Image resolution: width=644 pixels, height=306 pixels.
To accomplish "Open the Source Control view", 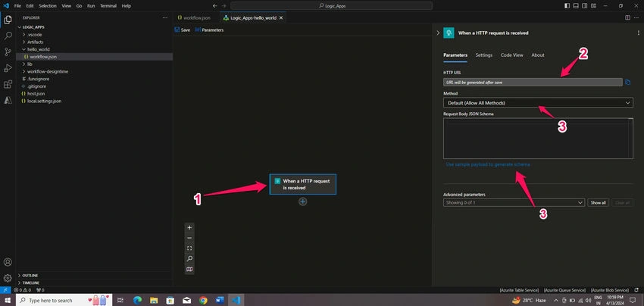I will tap(8, 52).
